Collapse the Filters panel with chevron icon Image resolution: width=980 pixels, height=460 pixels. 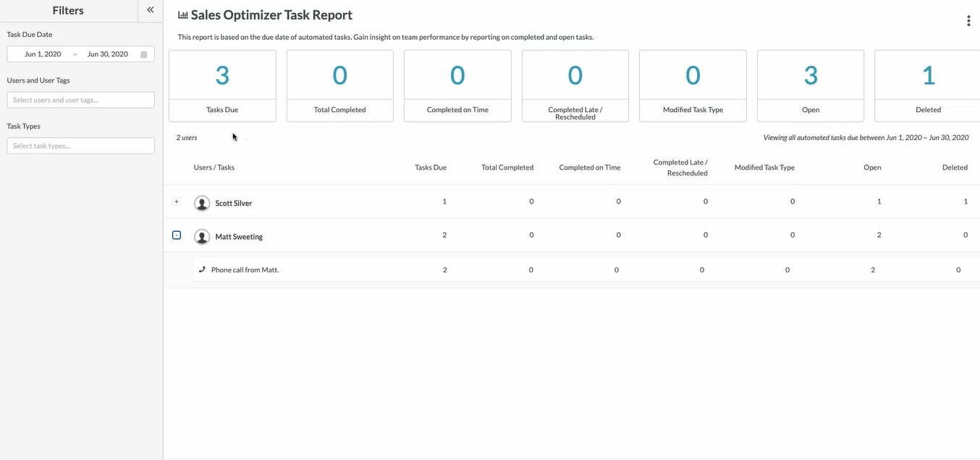pos(150,10)
